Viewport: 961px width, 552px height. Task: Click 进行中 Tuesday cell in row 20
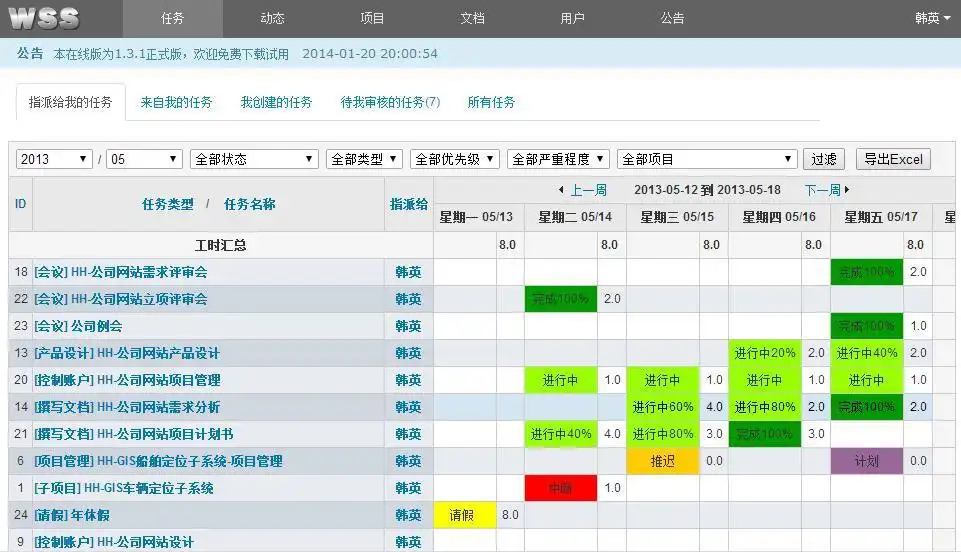click(561, 380)
